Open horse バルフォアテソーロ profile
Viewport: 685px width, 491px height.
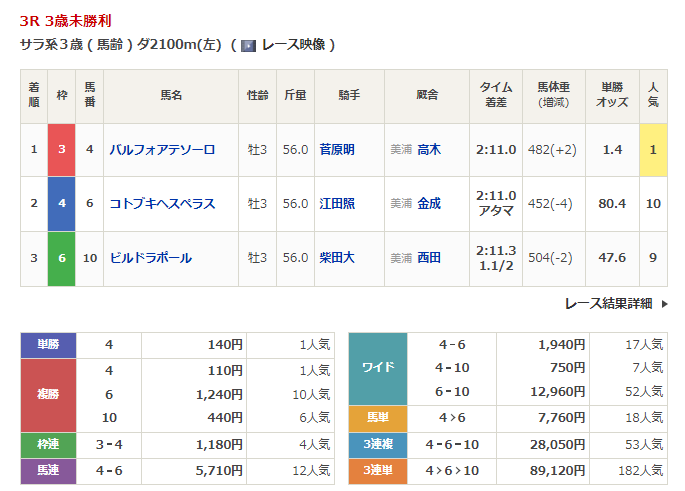(x=162, y=149)
